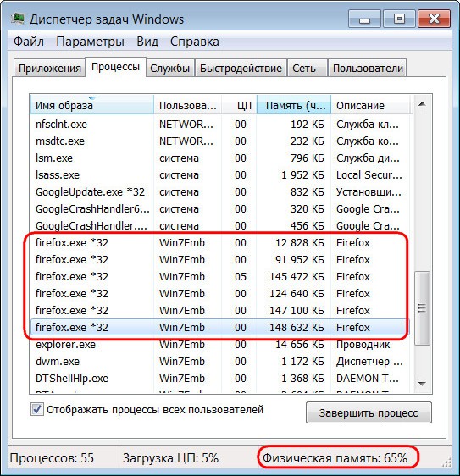Open the Параметры menu
Viewport: 460px width, 476px height.
90,42
